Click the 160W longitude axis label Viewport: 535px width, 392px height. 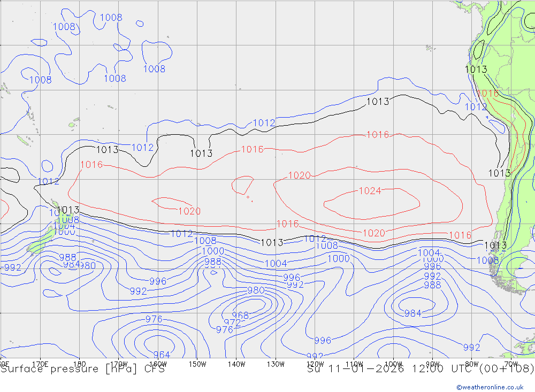(158, 364)
